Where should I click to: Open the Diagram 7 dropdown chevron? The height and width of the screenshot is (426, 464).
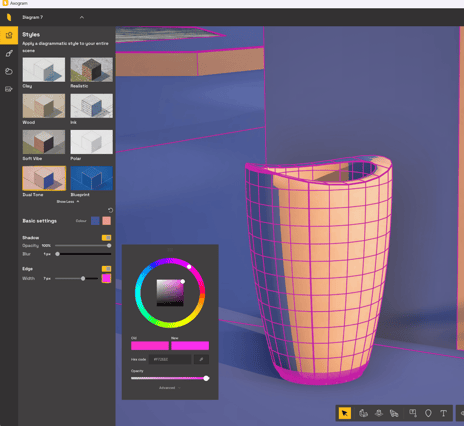tap(82, 17)
